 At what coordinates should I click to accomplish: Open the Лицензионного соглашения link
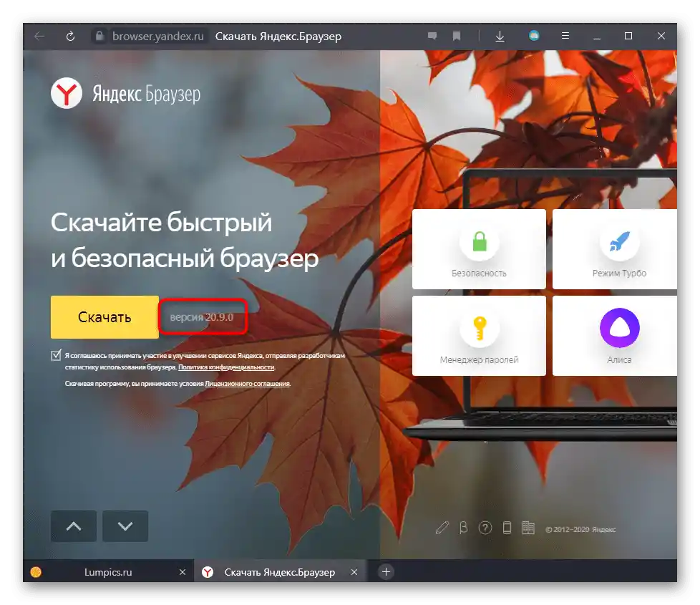pyautogui.click(x=248, y=384)
